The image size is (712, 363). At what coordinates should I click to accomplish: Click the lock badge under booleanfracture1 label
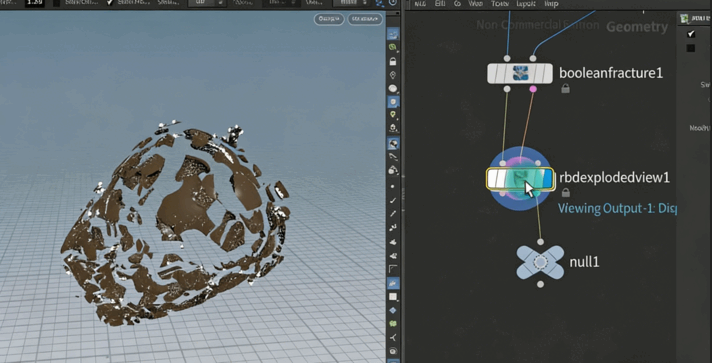coord(565,89)
